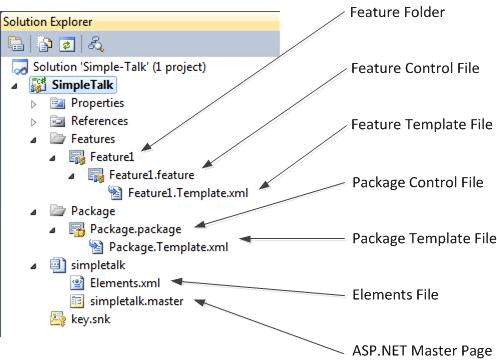Select simpletalk.master file name
Image resolution: width=497 pixels, height=360 pixels.
[137, 301]
